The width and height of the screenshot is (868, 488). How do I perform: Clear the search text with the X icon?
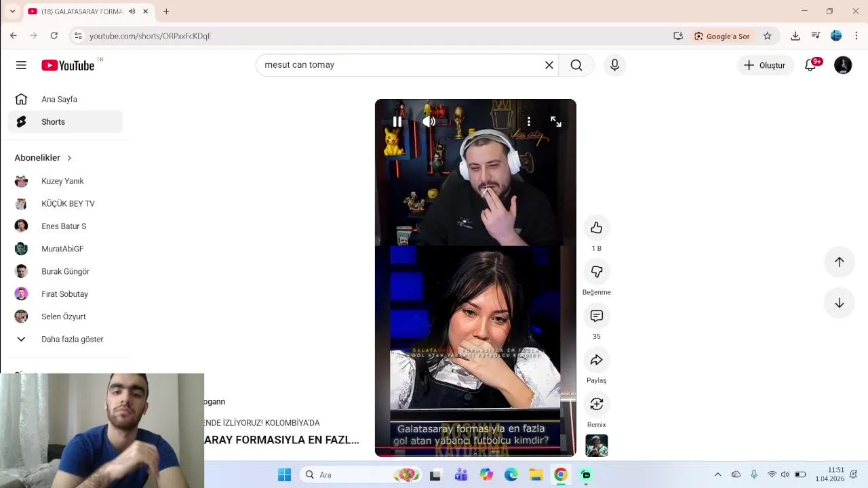click(549, 65)
